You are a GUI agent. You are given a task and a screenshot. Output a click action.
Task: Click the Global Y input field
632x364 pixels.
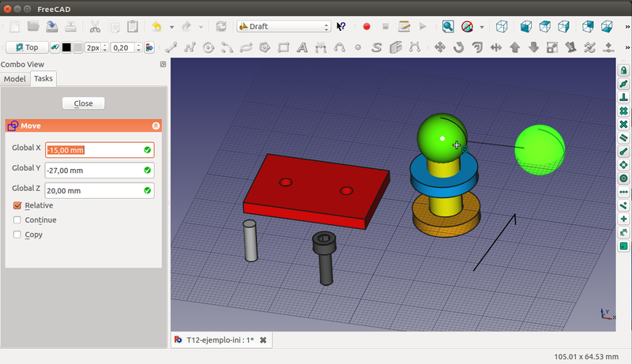click(x=93, y=170)
